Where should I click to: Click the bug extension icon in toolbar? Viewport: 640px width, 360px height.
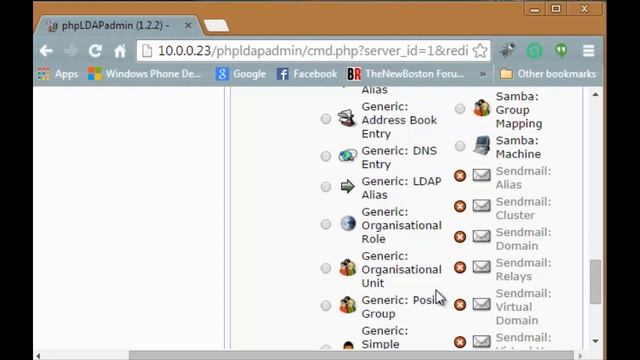pyautogui.click(x=507, y=50)
